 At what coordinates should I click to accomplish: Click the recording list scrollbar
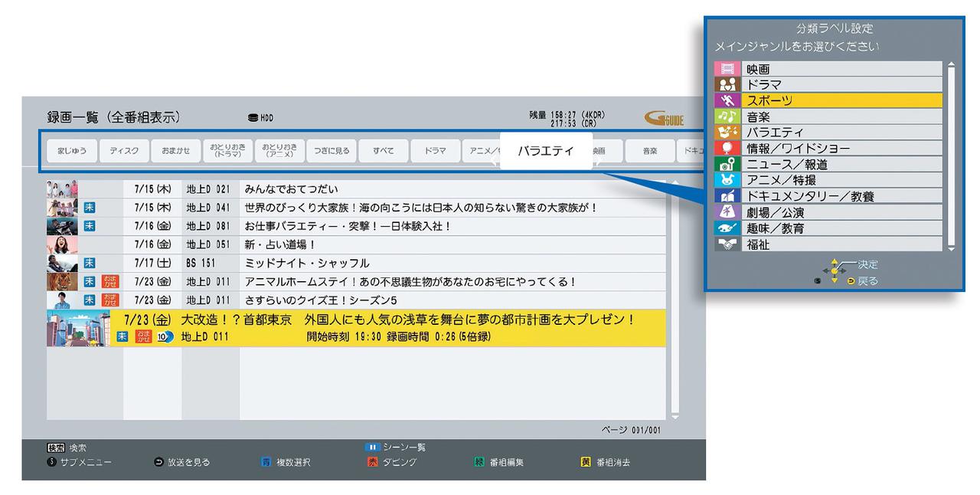coord(675,300)
